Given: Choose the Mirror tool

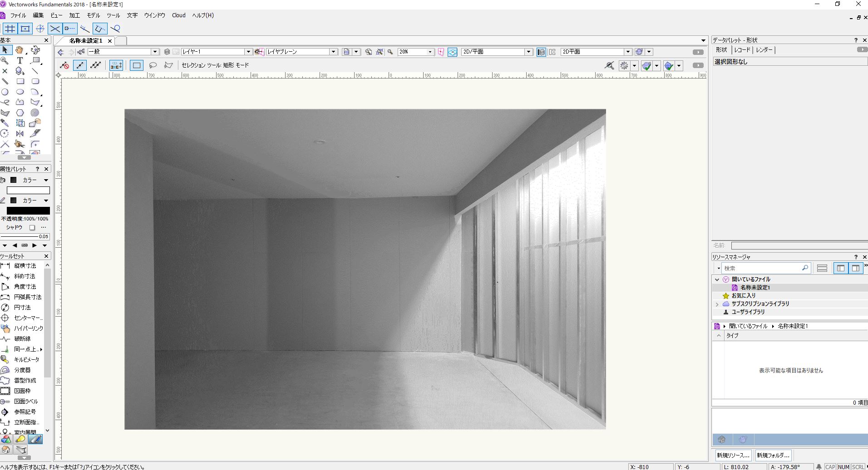Looking at the screenshot, I should coord(20,133).
